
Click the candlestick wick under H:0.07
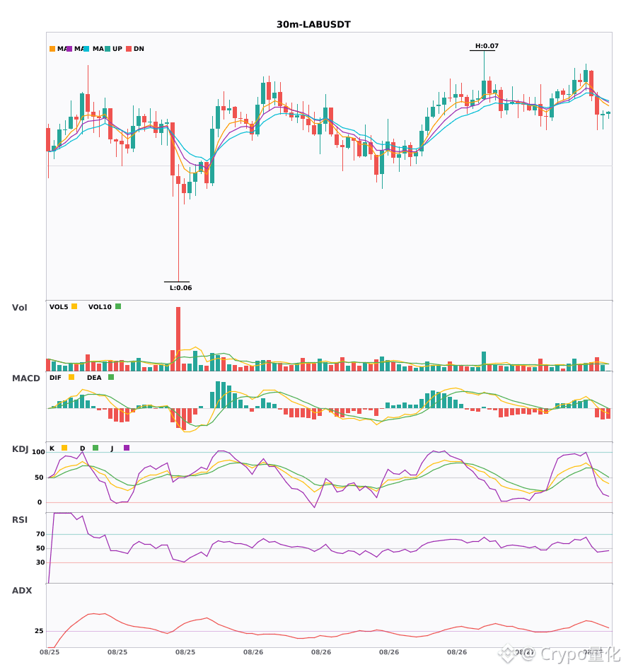(x=484, y=66)
